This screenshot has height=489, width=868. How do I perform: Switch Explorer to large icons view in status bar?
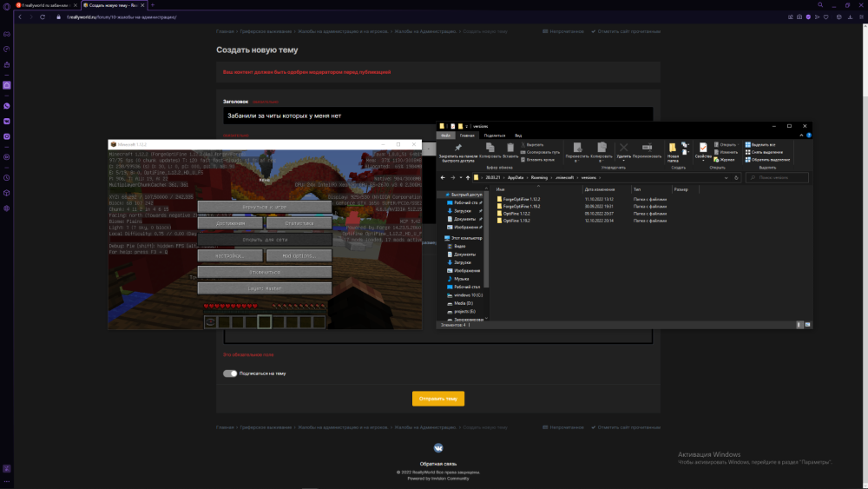807,325
